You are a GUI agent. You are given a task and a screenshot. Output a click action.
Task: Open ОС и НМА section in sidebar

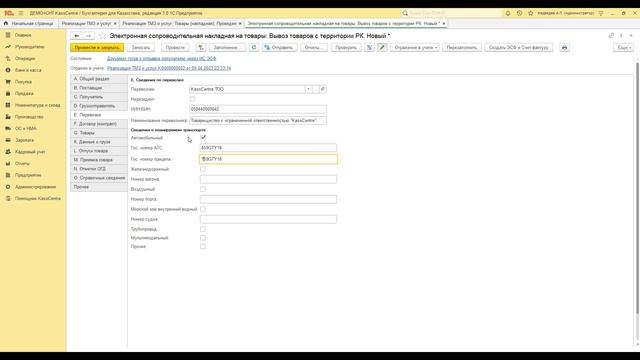[x=25, y=129]
